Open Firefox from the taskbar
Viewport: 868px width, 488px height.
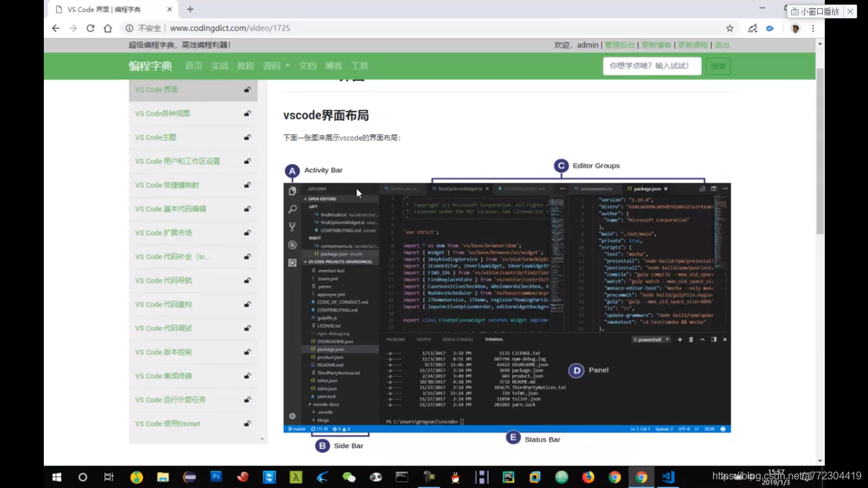(x=588, y=477)
